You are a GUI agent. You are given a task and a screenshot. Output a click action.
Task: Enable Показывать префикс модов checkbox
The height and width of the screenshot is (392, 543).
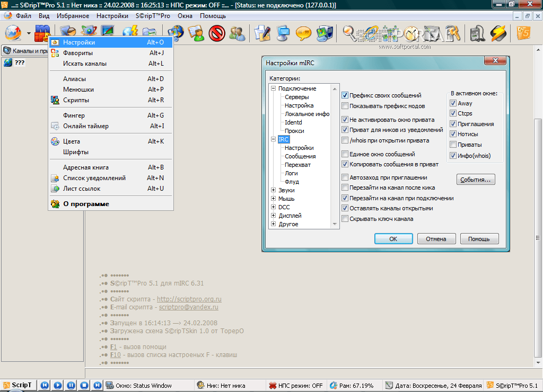tap(345, 106)
